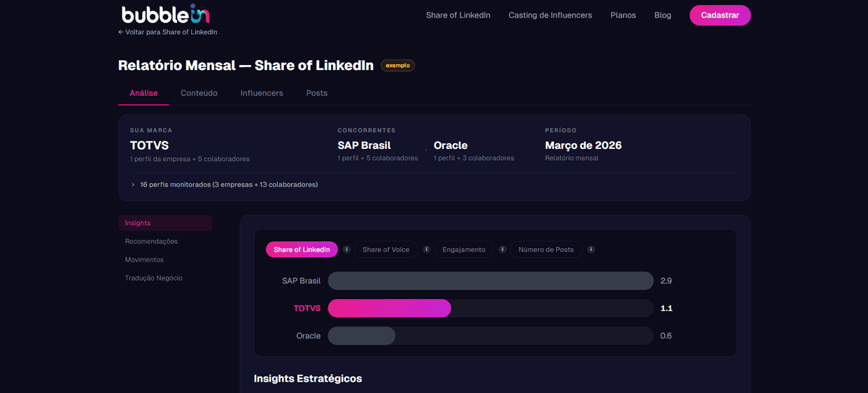Open info icon next to Engajamento
The image size is (868, 393).
pos(502,250)
